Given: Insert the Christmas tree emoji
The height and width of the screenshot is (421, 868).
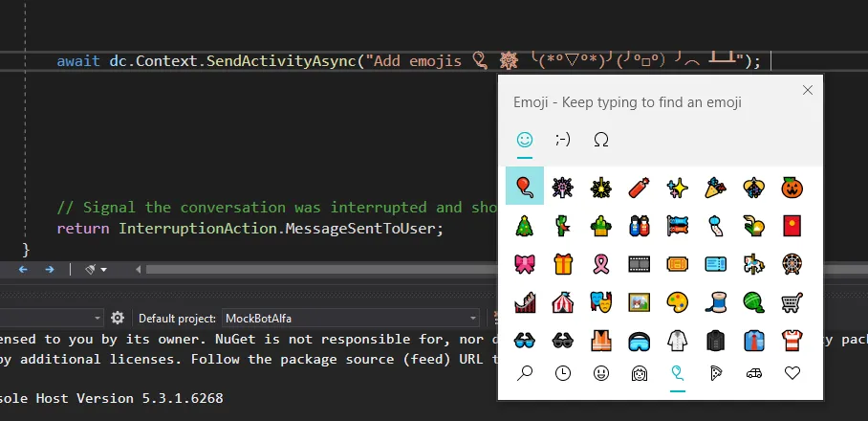Looking at the screenshot, I should point(524,225).
